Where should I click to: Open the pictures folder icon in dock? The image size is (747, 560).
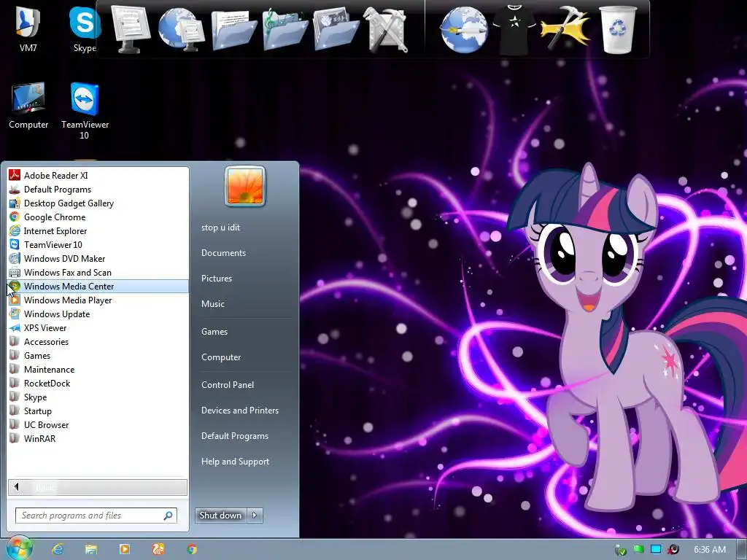tap(336, 29)
